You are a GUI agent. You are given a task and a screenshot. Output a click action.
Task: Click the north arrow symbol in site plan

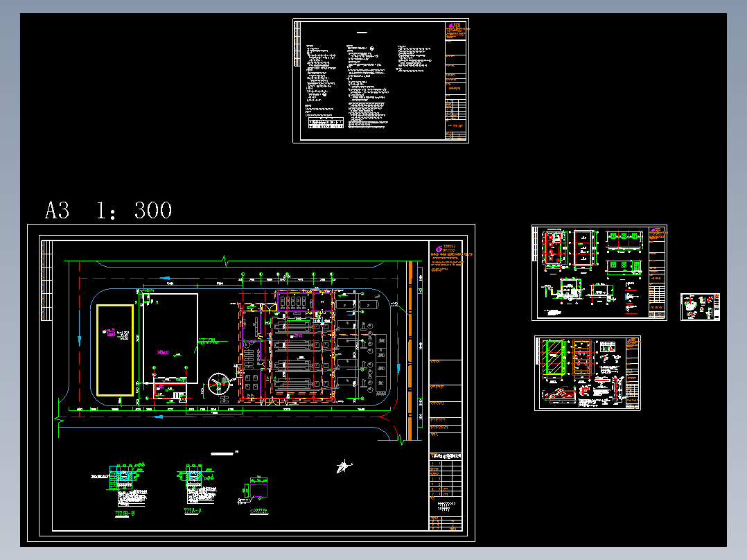(344, 466)
